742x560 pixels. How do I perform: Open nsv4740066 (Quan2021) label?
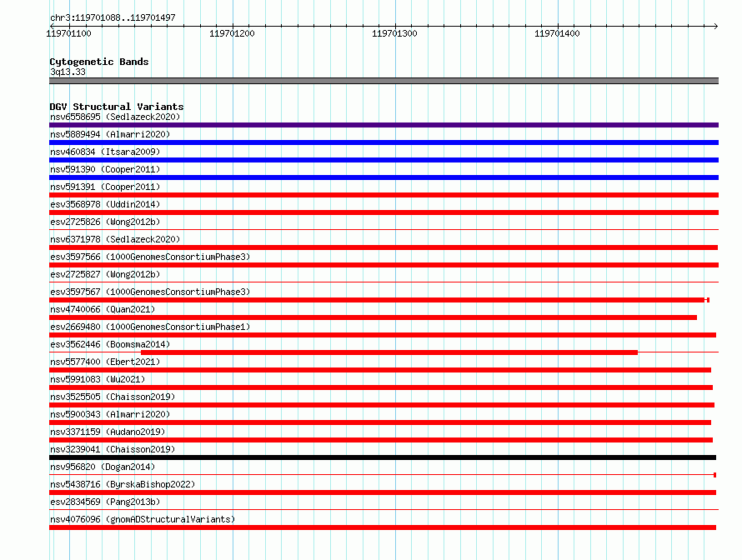pos(103,309)
